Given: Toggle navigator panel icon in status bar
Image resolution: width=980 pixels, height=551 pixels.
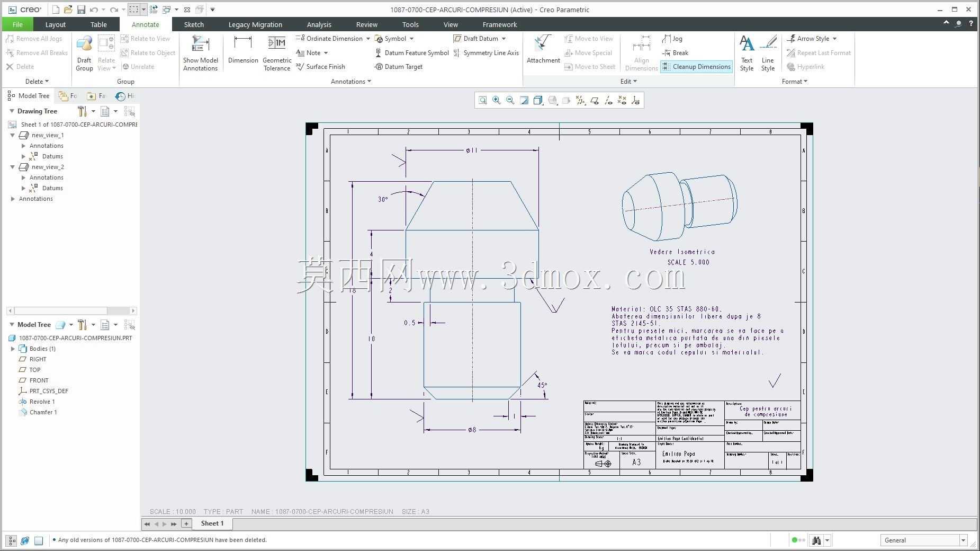Looking at the screenshot, I should click(11, 540).
